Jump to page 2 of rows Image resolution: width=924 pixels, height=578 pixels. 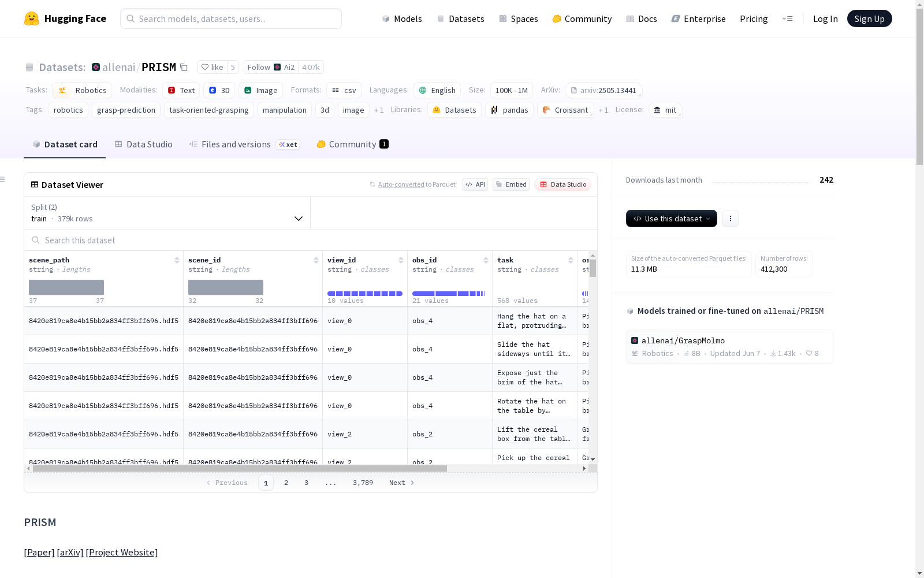[286, 483]
